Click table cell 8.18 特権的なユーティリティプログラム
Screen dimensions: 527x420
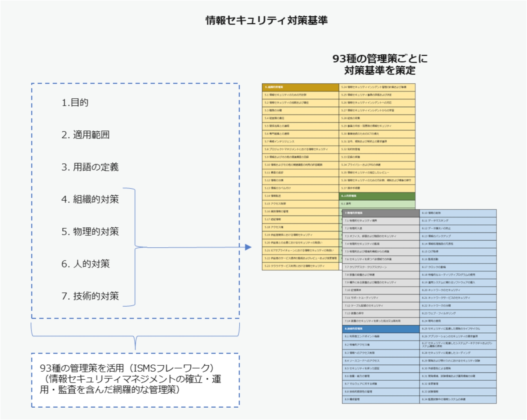(458, 275)
